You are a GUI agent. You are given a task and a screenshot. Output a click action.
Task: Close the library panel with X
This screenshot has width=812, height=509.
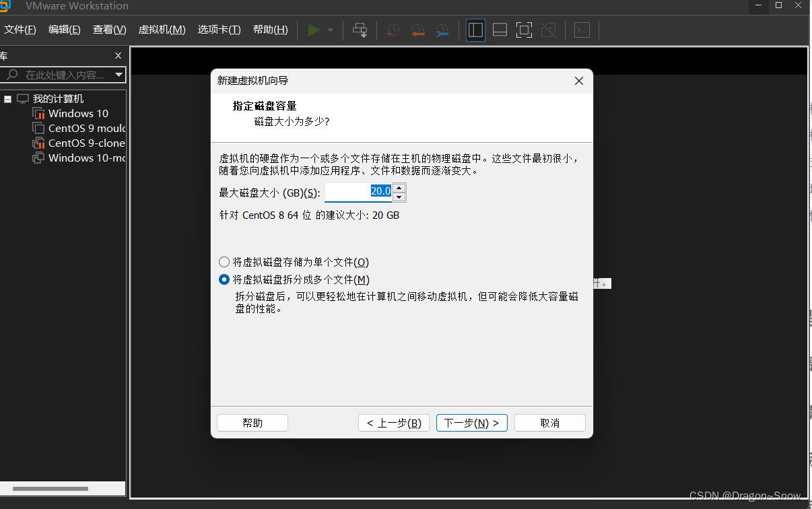[119, 56]
